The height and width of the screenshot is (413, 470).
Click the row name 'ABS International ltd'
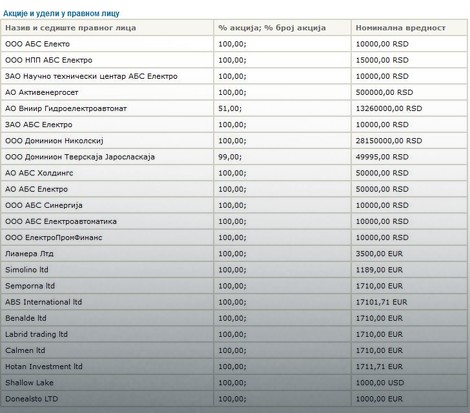coord(43,302)
